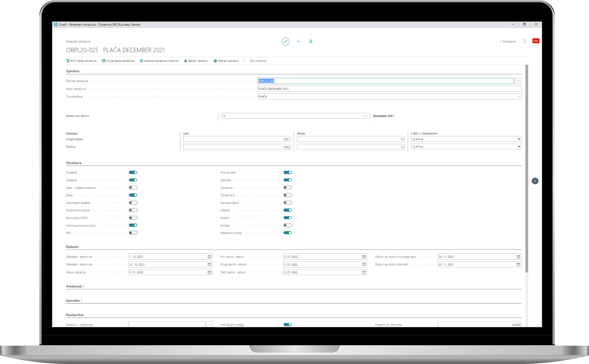Open calendar for Obdobje - datum od
The image size is (589, 364).
(209, 257)
